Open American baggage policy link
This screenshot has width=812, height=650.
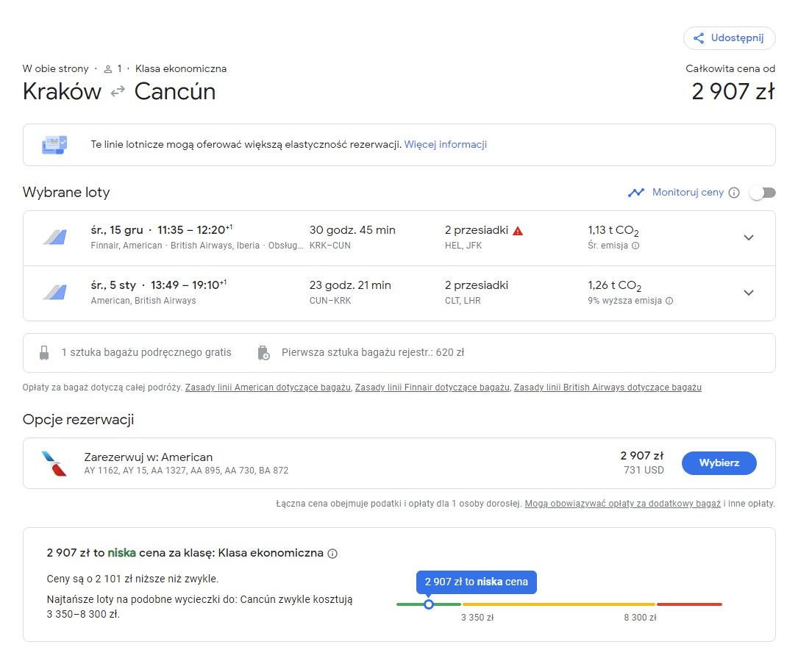tap(268, 387)
